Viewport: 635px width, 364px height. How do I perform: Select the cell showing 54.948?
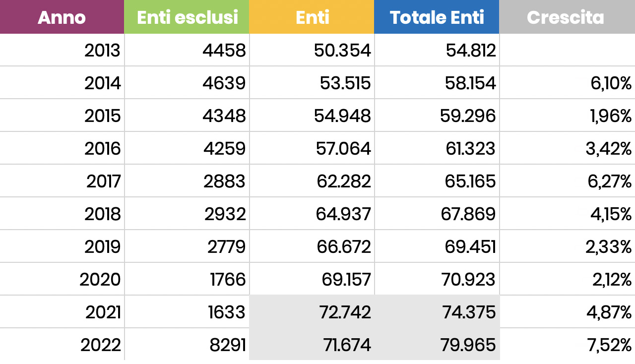click(x=342, y=116)
